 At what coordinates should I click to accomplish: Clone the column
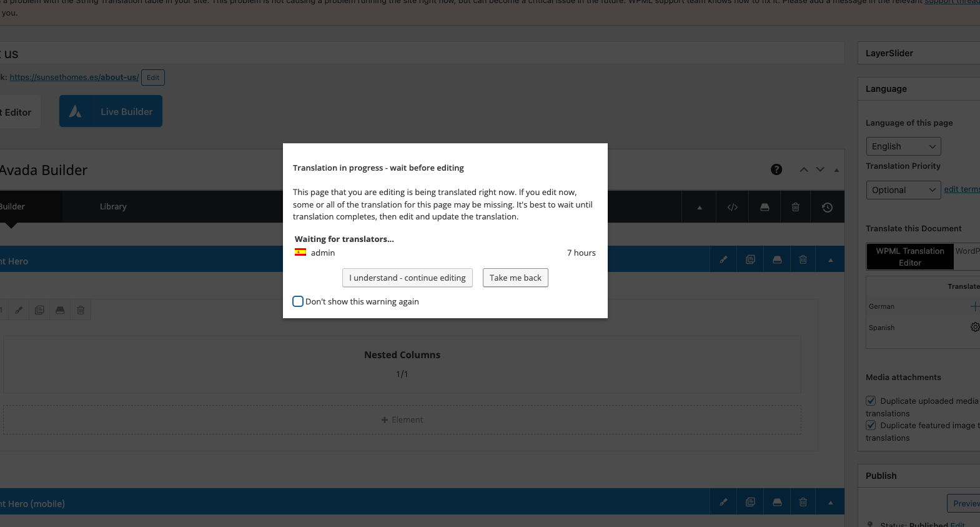(39, 310)
